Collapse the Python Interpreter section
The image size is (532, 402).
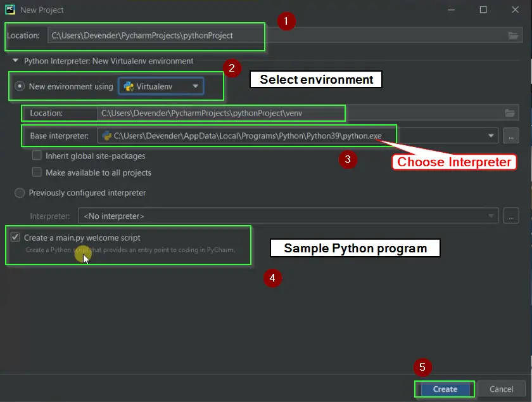coord(15,61)
